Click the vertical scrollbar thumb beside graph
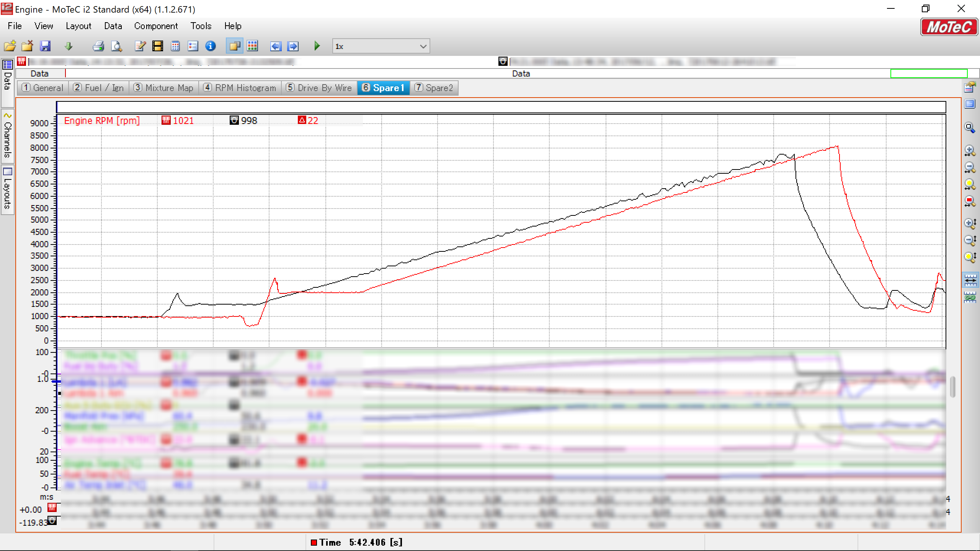The height and width of the screenshot is (551, 980). (953, 386)
